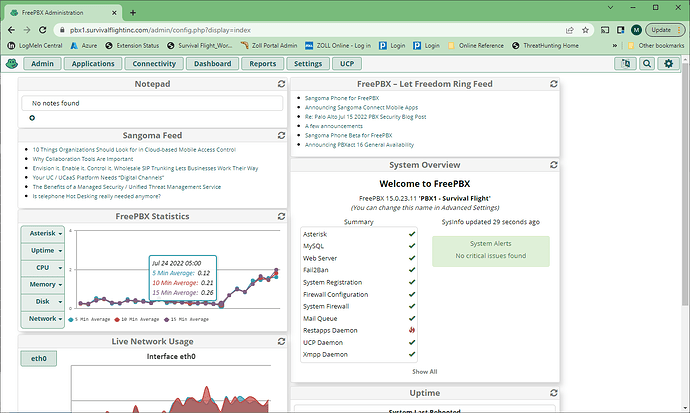Image resolution: width=690 pixels, height=413 pixels.
Task: Refresh the Let Freedom Ring Feed widget
Action: 554,84
